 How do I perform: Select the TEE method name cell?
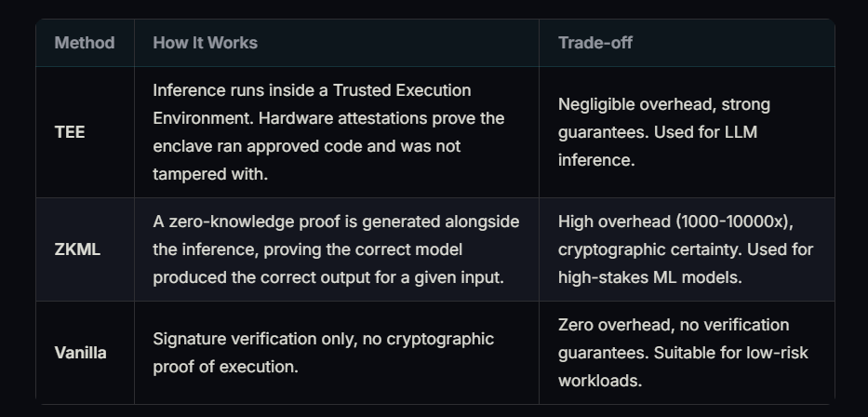(70, 132)
